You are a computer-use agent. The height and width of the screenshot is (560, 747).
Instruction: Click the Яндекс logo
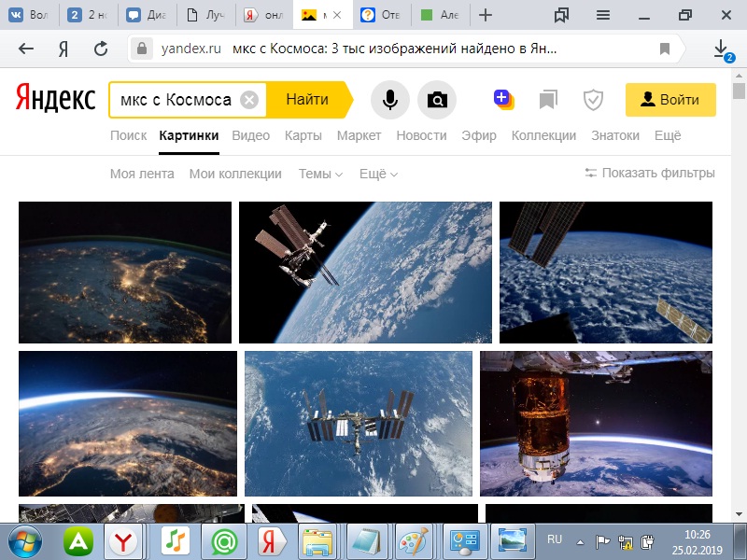coord(55,98)
